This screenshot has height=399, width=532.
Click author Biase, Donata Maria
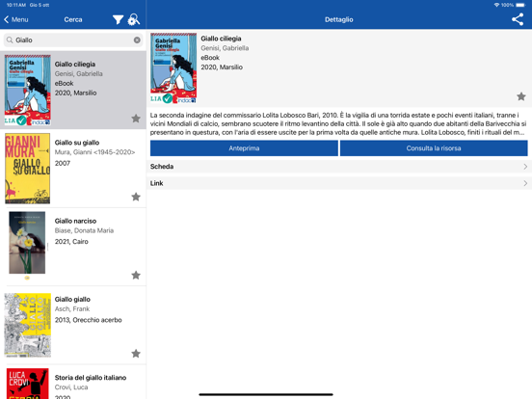[x=84, y=230]
